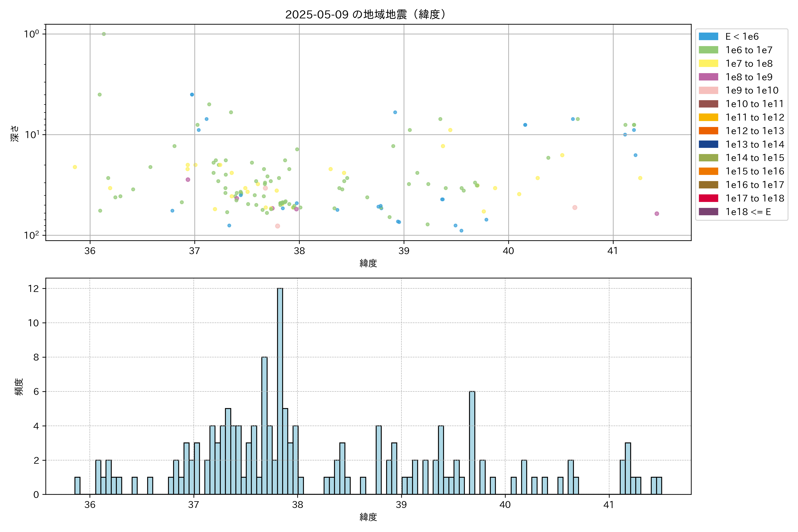Click the green 1e6 to 1e7 swatch
798x532 pixels.
coord(708,50)
